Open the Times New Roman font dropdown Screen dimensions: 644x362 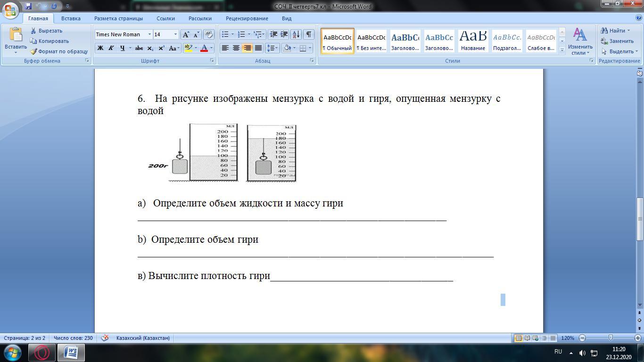pyautogui.click(x=149, y=34)
